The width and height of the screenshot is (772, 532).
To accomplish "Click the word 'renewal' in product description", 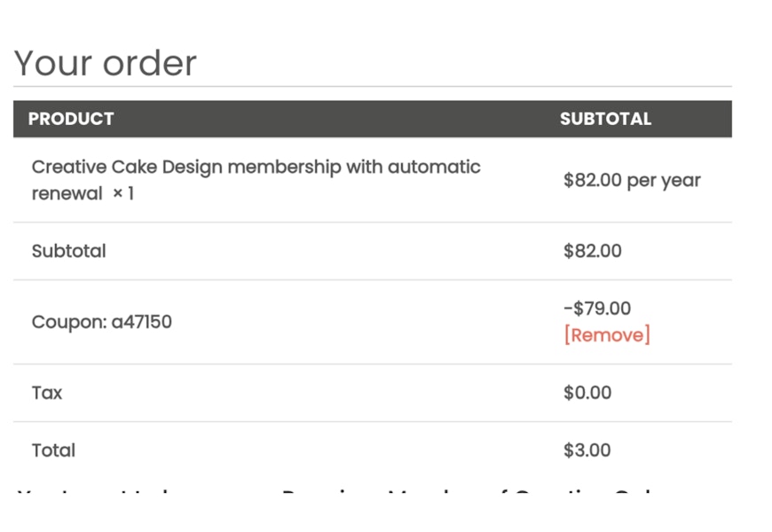I will pyautogui.click(x=67, y=193).
